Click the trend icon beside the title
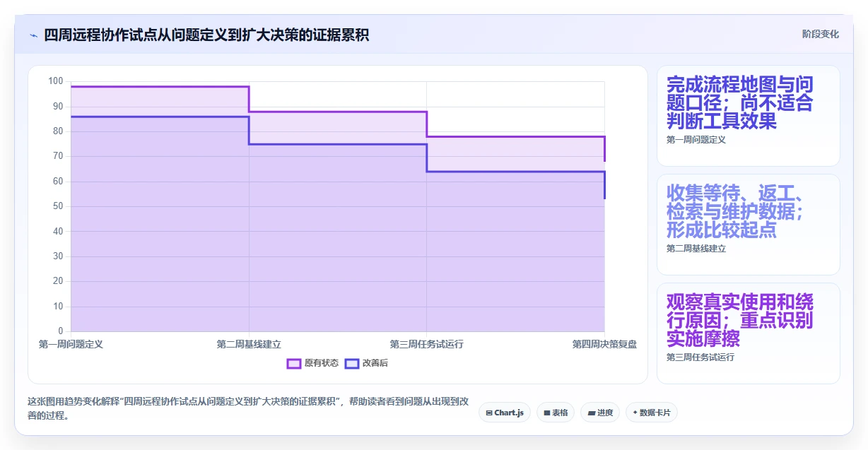This screenshot has width=868, height=450. [x=33, y=35]
